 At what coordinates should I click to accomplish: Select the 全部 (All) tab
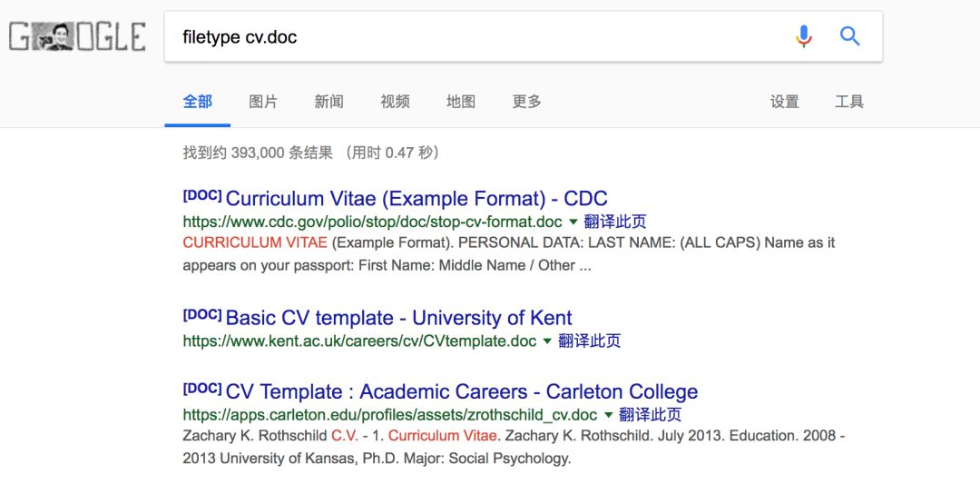click(x=198, y=102)
